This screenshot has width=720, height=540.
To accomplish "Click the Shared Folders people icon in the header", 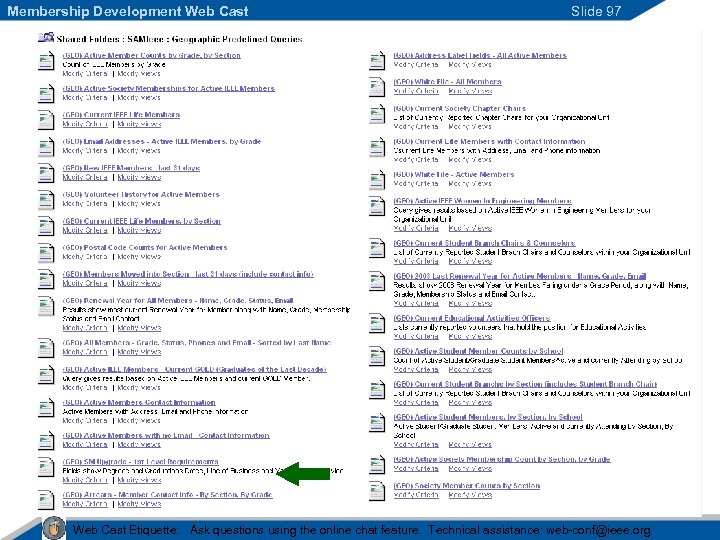I will [x=46, y=38].
